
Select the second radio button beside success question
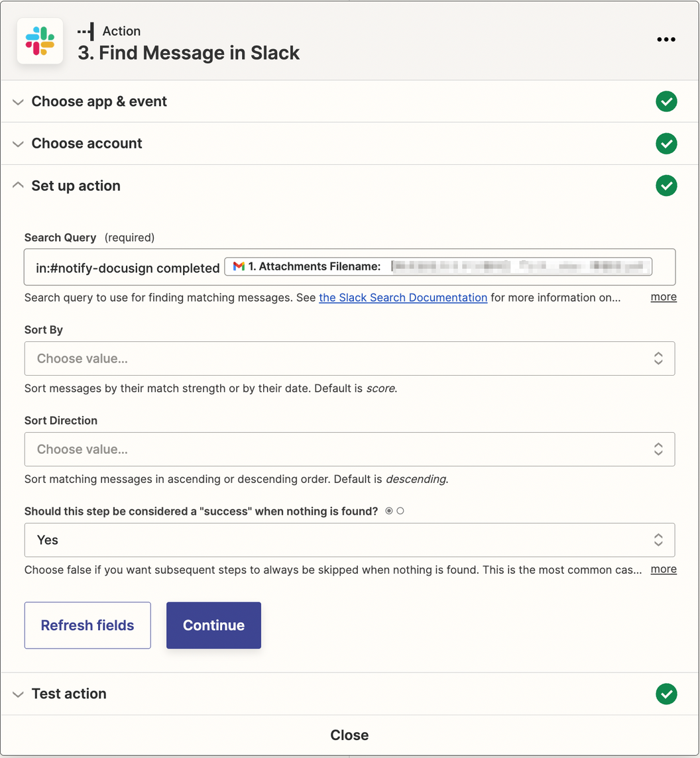400,511
